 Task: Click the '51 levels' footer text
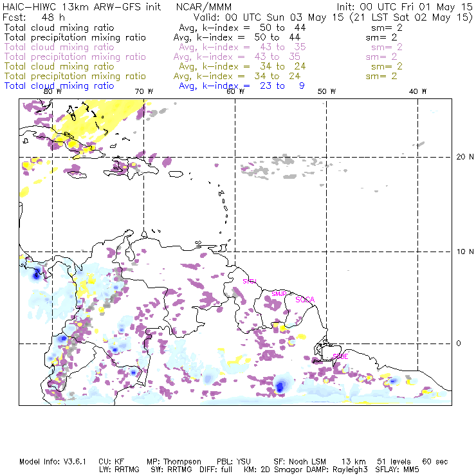point(394,462)
